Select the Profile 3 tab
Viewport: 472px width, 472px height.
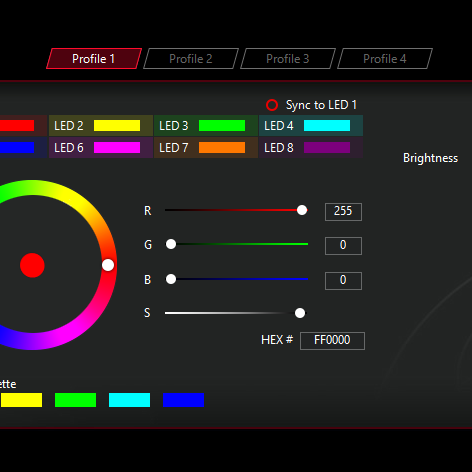(288, 59)
